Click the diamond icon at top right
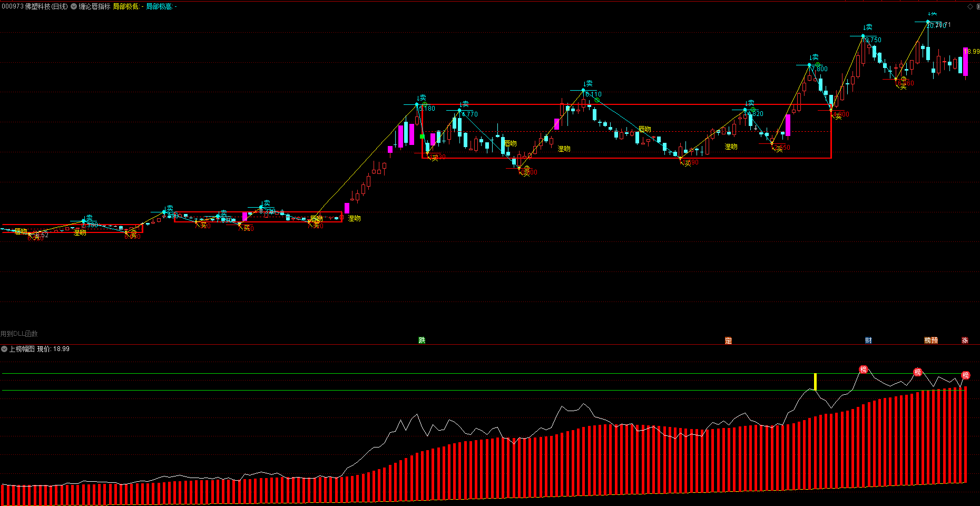This screenshot has height=506, width=980. tap(971, 6)
